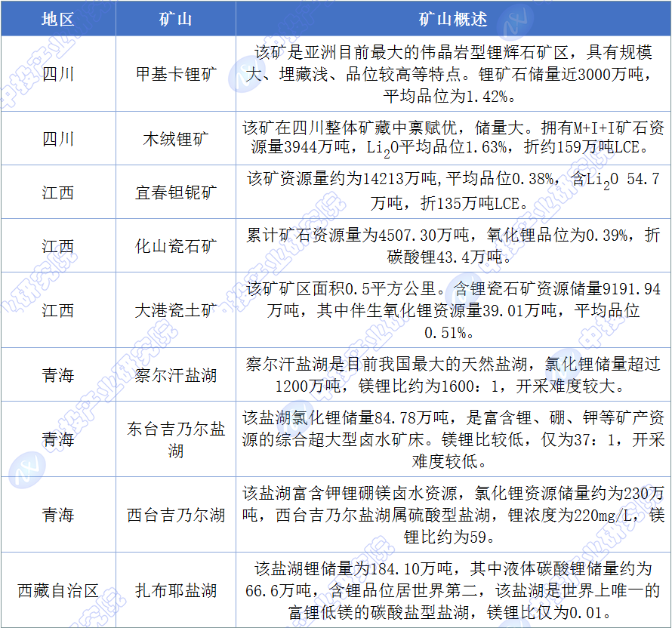Select the 四川 cell beside 甲基卡锂矿

(58, 75)
